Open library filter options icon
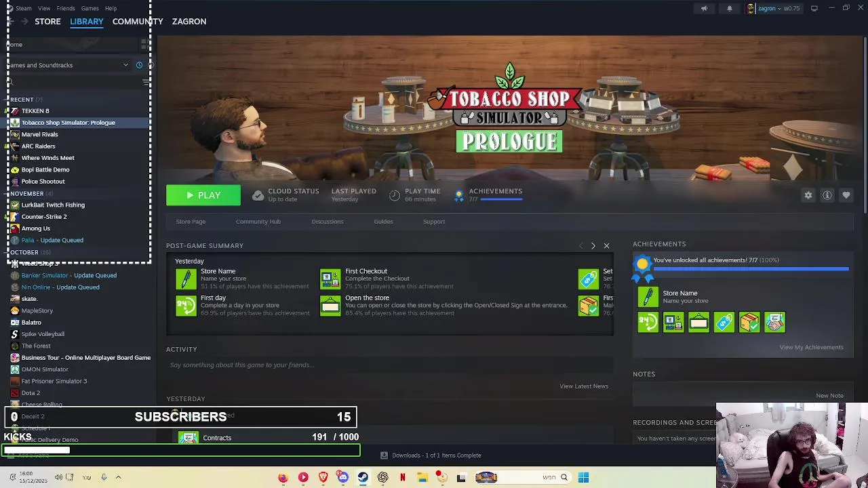 click(x=146, y=81)
